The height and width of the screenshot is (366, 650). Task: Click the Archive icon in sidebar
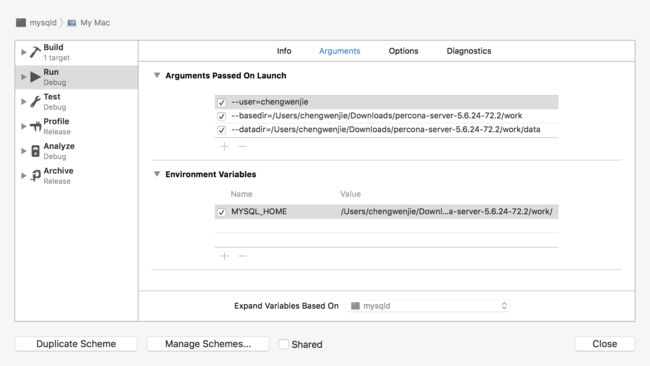36,176
